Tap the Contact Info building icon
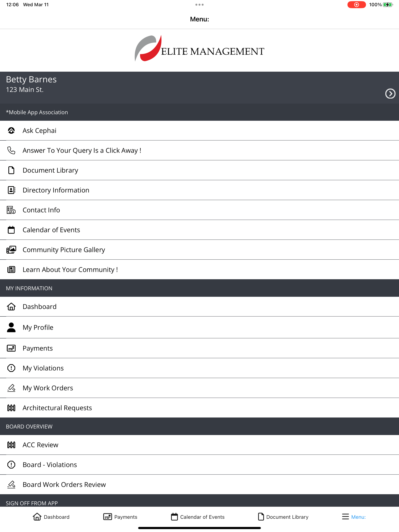 11,210
